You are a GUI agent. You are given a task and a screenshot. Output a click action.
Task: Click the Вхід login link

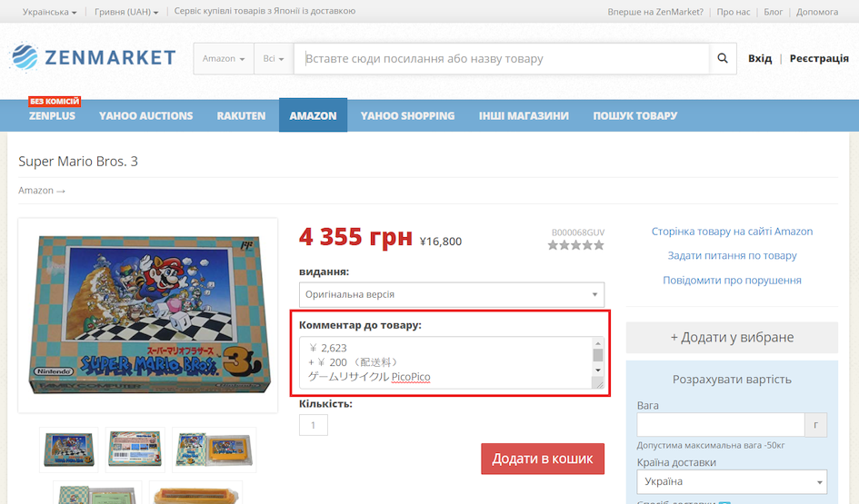[x=760, y=58]
